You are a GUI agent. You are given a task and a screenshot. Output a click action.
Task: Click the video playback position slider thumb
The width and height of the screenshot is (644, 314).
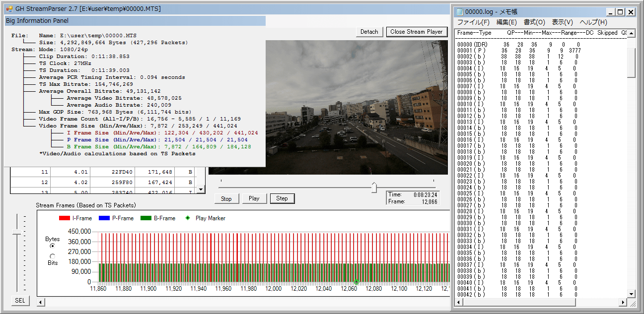(374, 188)
